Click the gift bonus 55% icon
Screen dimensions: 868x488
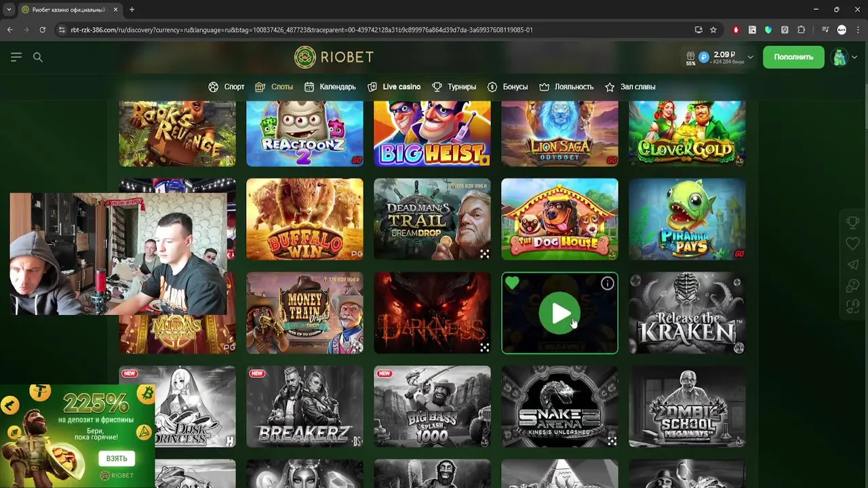click(690, 58)
